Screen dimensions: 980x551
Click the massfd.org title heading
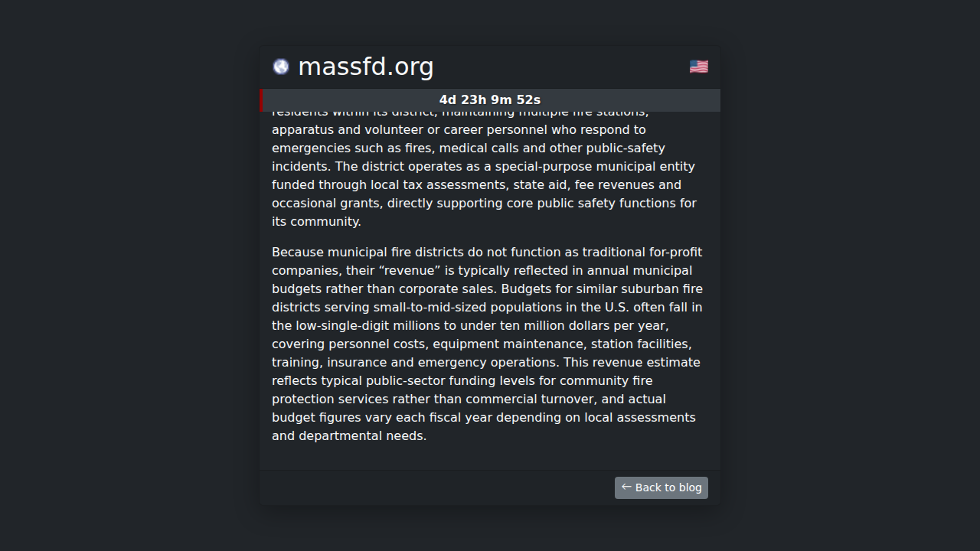pyautogui.click(x=365, y=67)
